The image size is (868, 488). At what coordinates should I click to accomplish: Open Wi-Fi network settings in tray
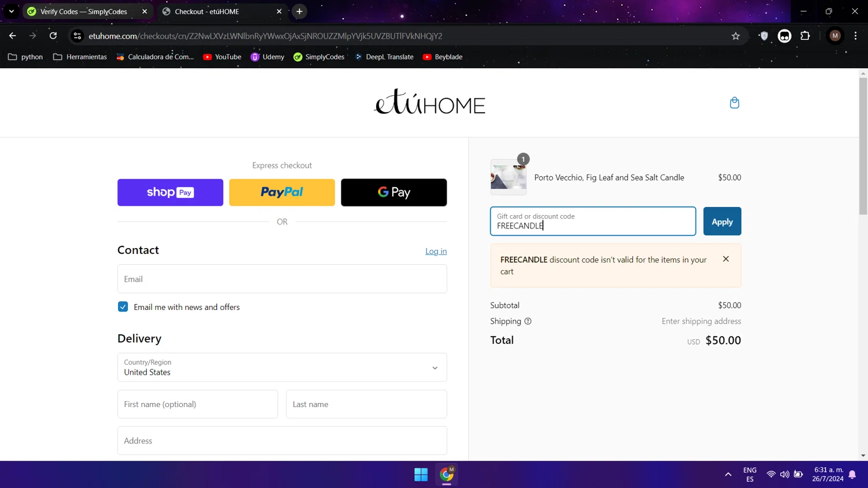771,475
